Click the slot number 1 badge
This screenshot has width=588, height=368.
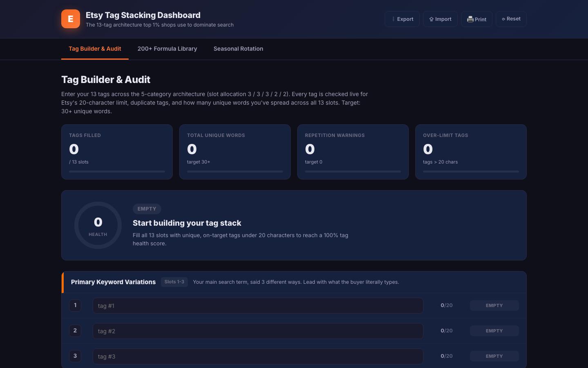point(75,305)
